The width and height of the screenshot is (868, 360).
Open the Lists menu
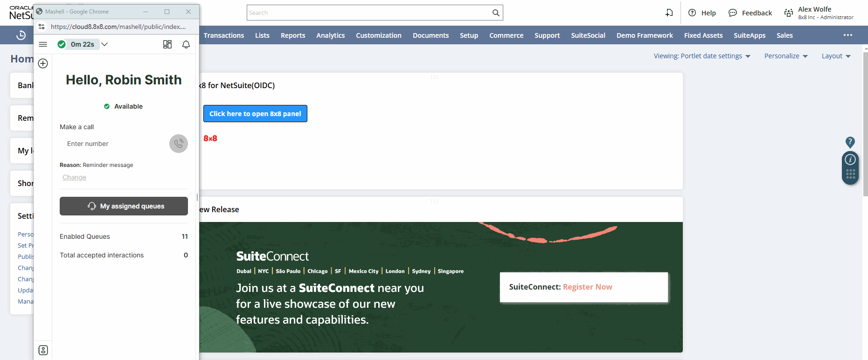pos(262,35)
